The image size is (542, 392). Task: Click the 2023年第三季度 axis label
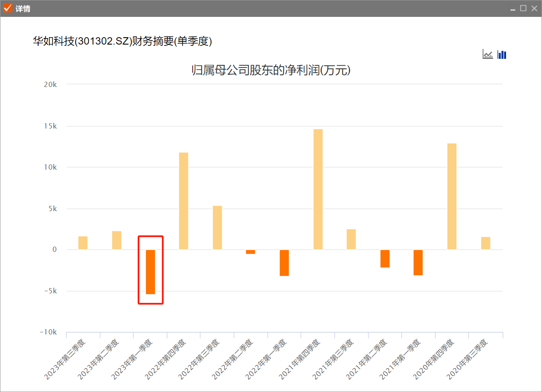[65, 360]
